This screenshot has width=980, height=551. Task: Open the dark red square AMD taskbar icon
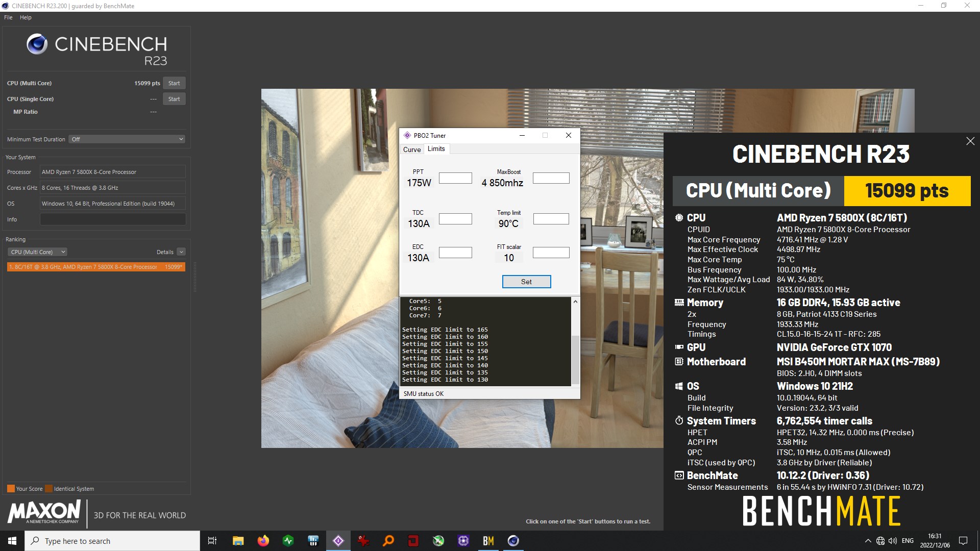[x=413, y=541]
